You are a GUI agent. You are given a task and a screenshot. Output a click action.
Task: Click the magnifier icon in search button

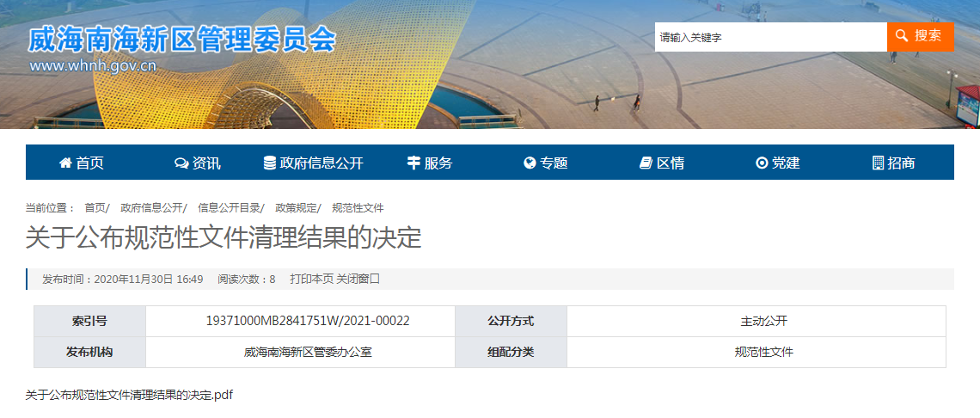pyautogui.click(x=902, y=36)
